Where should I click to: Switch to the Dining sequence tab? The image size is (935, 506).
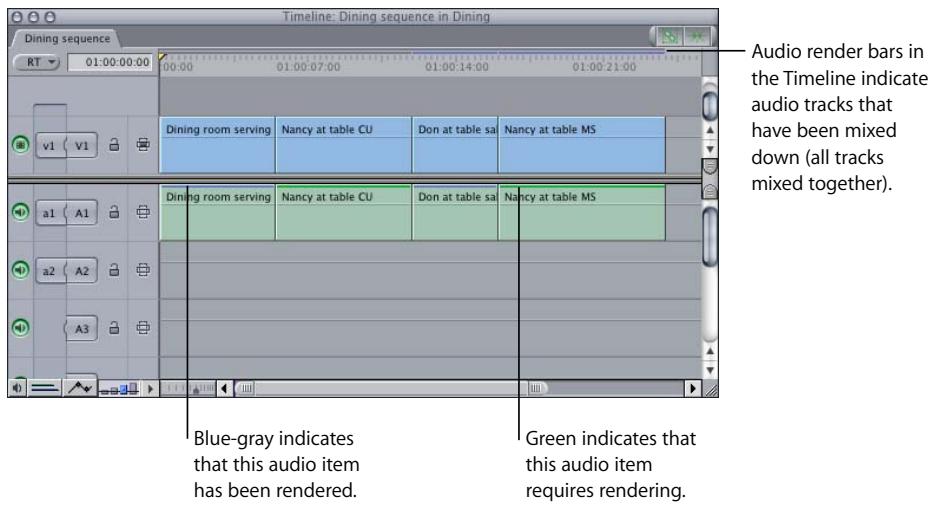(x=67, y=38)
